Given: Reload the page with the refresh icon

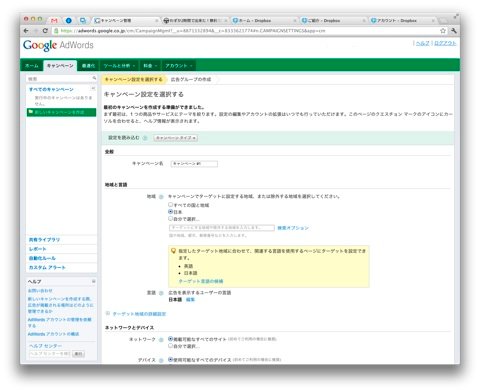Looking at the screenshot, I should click(45, 31).
